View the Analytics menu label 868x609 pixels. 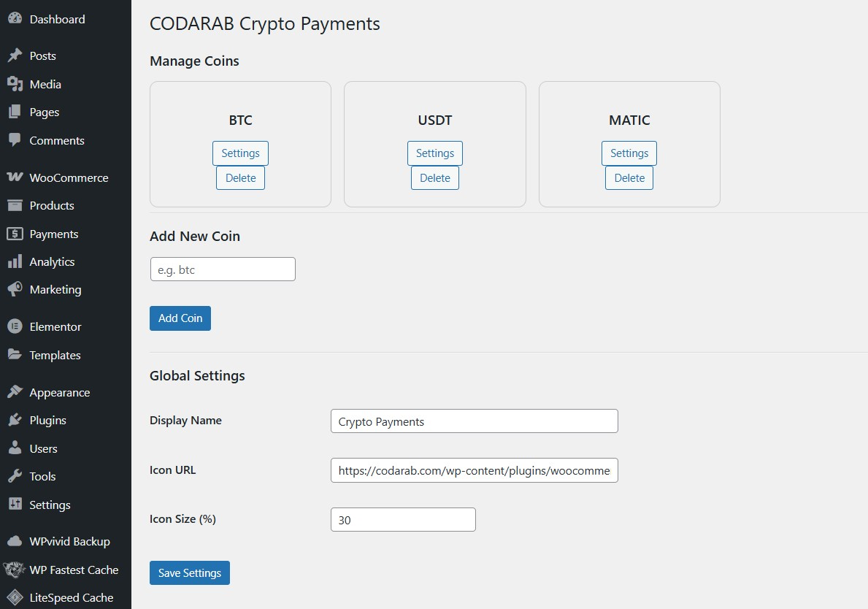pos(52,262)
